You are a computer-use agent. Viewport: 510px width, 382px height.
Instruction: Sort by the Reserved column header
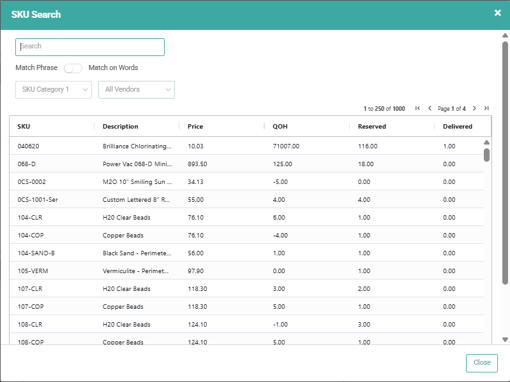point(372,126)
